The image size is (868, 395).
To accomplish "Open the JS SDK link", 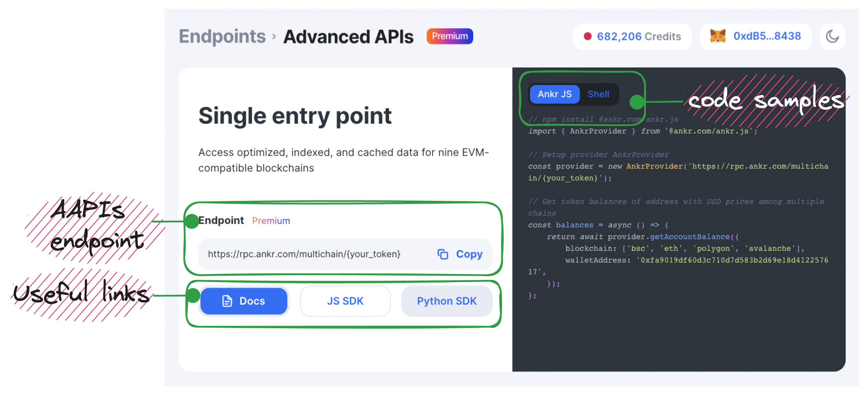I will pos(345,301).
